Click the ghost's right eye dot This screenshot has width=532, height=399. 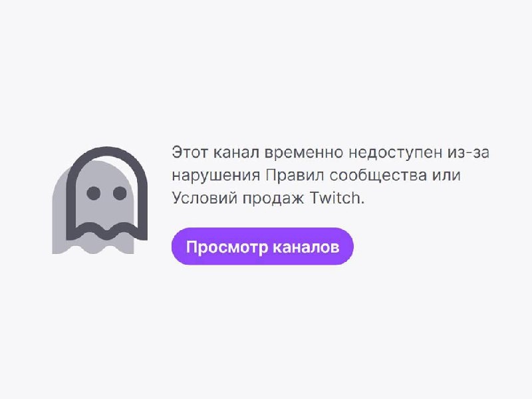120,193
